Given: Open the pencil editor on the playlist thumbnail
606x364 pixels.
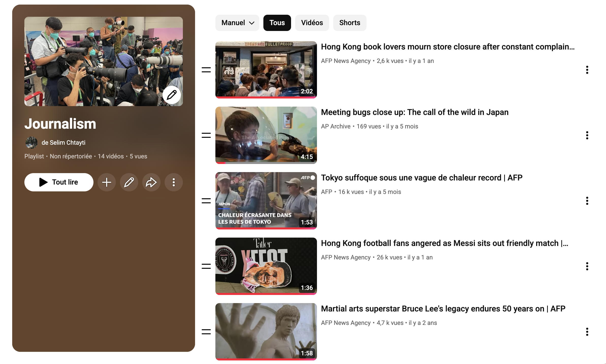Looking at the screenshot, I should 172,95.
